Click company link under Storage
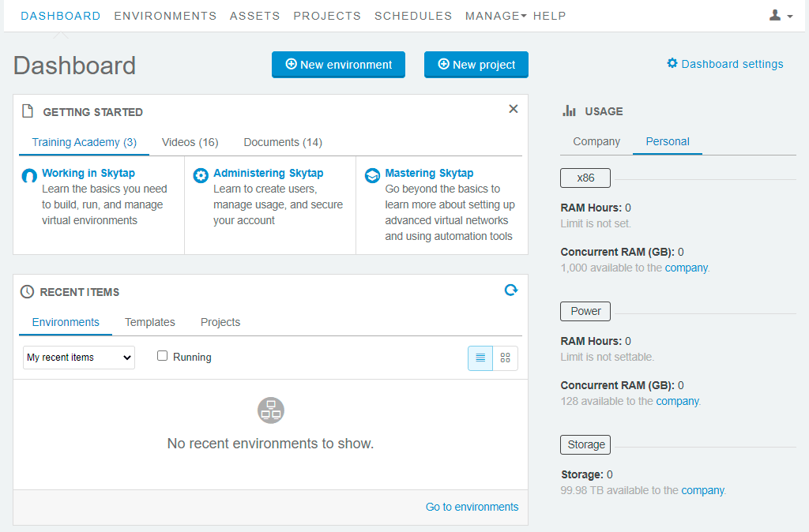Image resolution: width=809 pixels, height=532 pixels. [x=702, y=490]
